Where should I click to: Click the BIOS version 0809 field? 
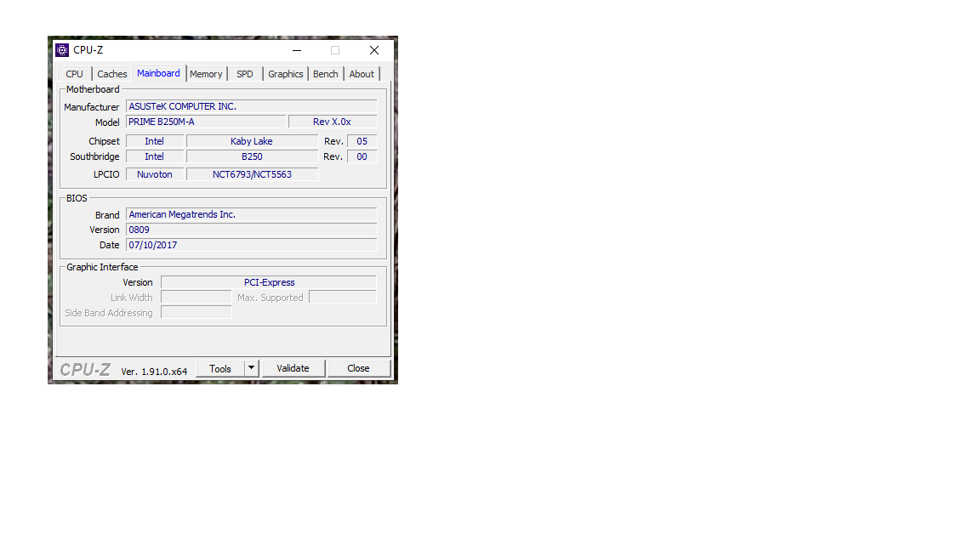point(252,230)
